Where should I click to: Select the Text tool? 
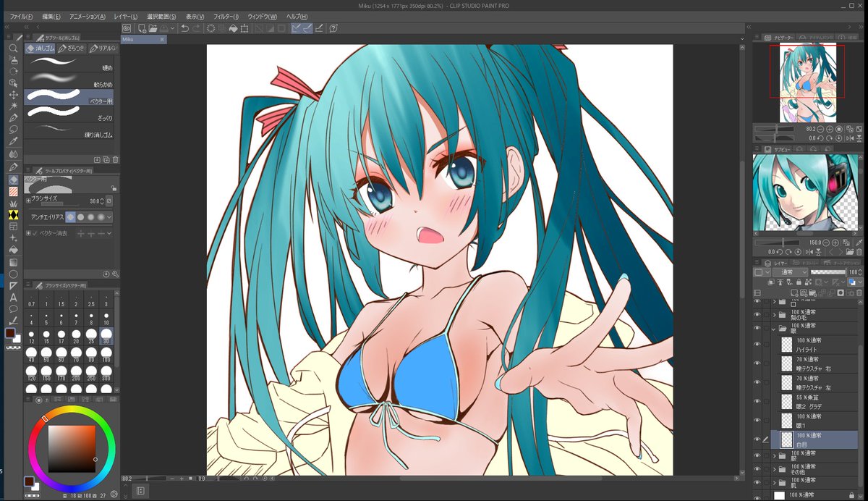pyautogui.click(x=13, y=298)
